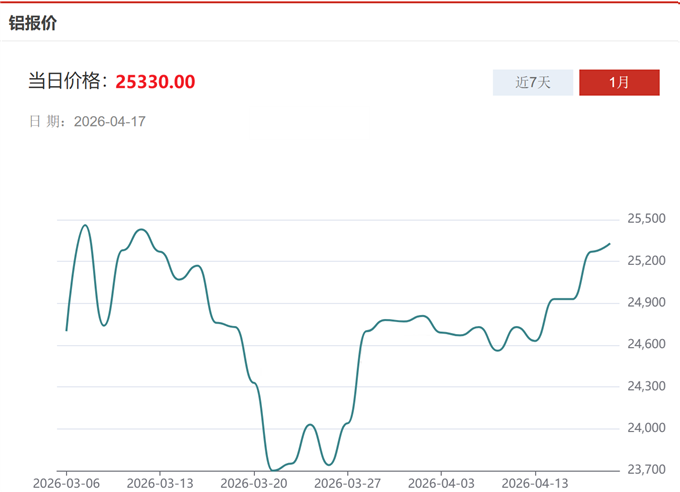Switch to the 近7天 range tab
Image resolution: width=680 pixels, height=492 pixels.
pos(533,83)
